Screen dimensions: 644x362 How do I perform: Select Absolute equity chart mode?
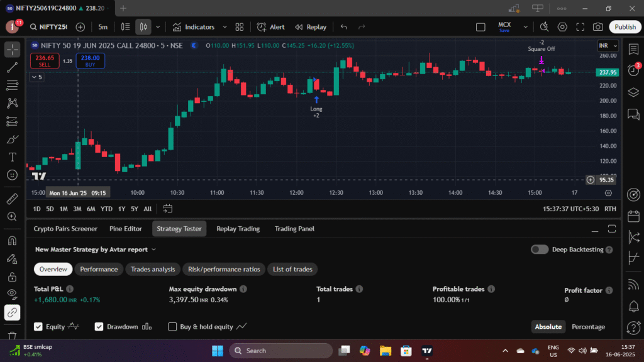pos(548,327)
